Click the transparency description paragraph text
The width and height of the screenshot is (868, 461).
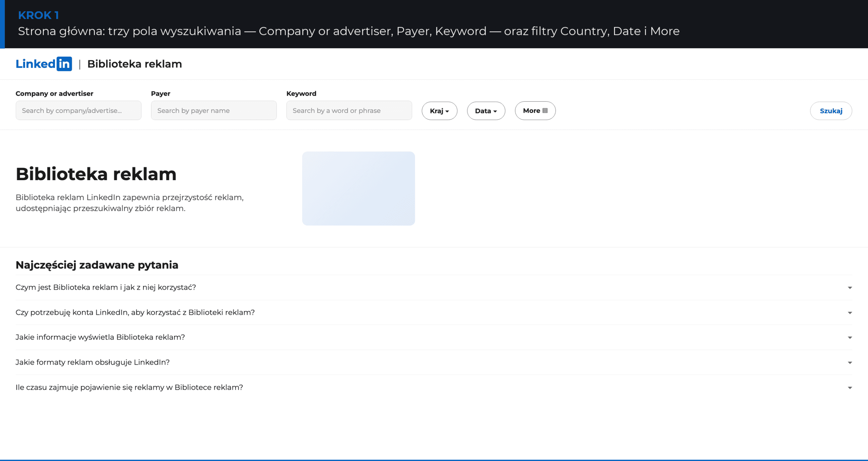tap(130, 203)
